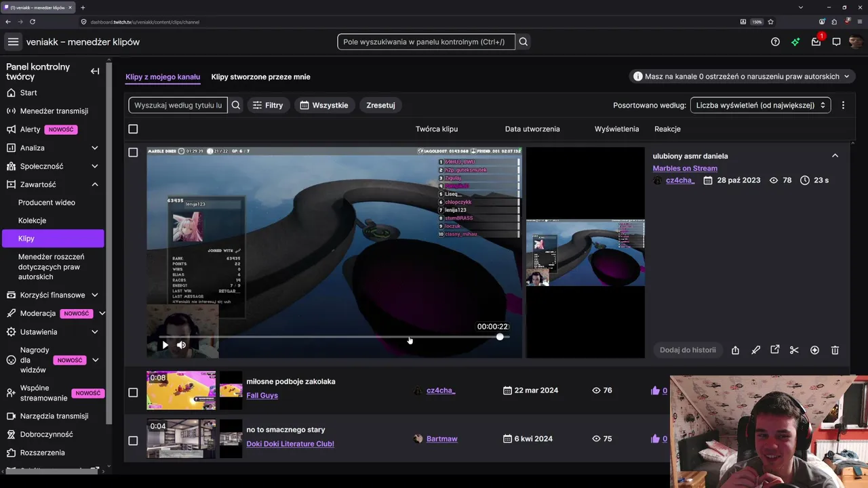Switch to the Klipy z mojego kanału tab
Screen dimensions: 868x488
[x=163, y=77]
